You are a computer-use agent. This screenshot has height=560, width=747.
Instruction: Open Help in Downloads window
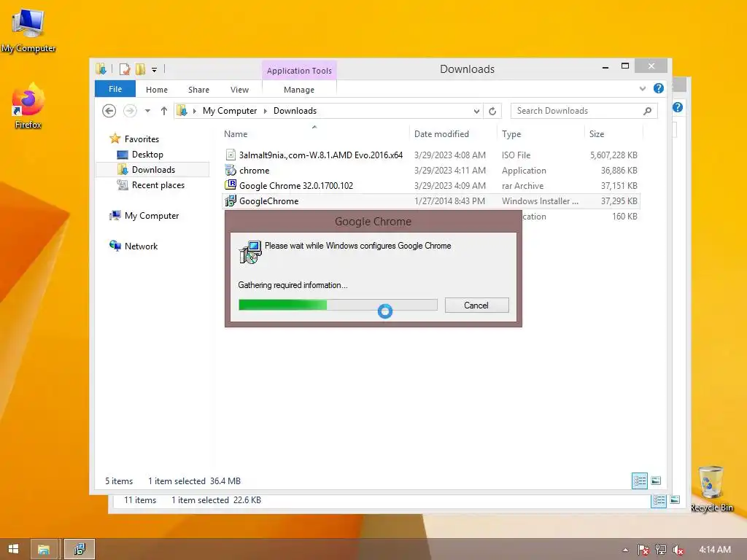point(659,88)
